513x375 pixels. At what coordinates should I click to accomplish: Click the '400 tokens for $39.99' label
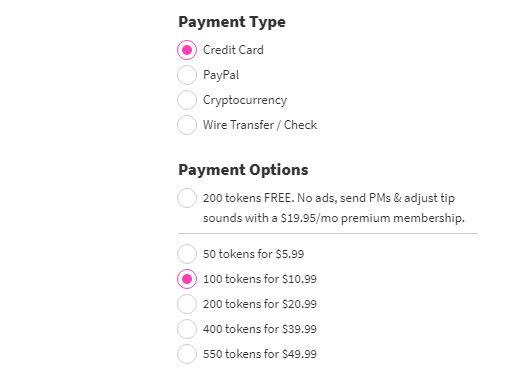point(260,329)
